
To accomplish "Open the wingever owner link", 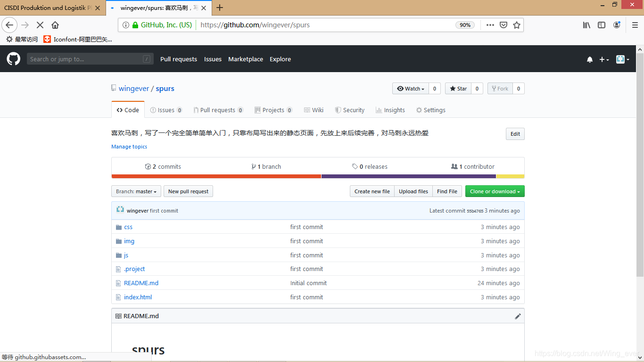I will [x=134, y=89].
